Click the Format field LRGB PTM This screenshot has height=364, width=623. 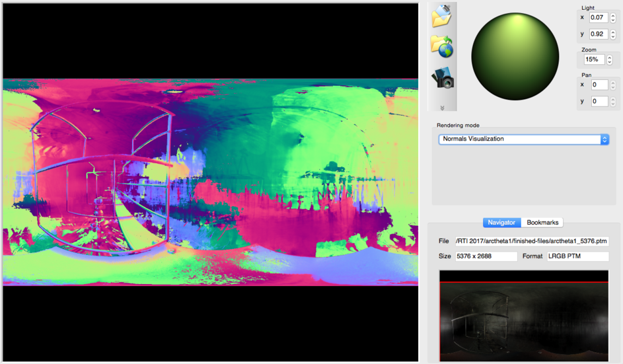tap(577, 256)
